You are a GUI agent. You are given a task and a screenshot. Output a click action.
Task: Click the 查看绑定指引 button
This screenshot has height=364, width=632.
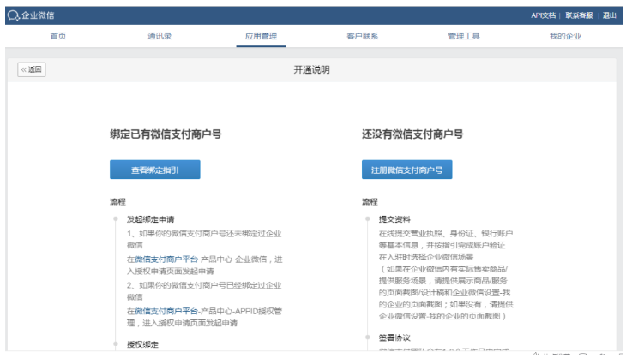pyautogui.click(x=154, y=170)
